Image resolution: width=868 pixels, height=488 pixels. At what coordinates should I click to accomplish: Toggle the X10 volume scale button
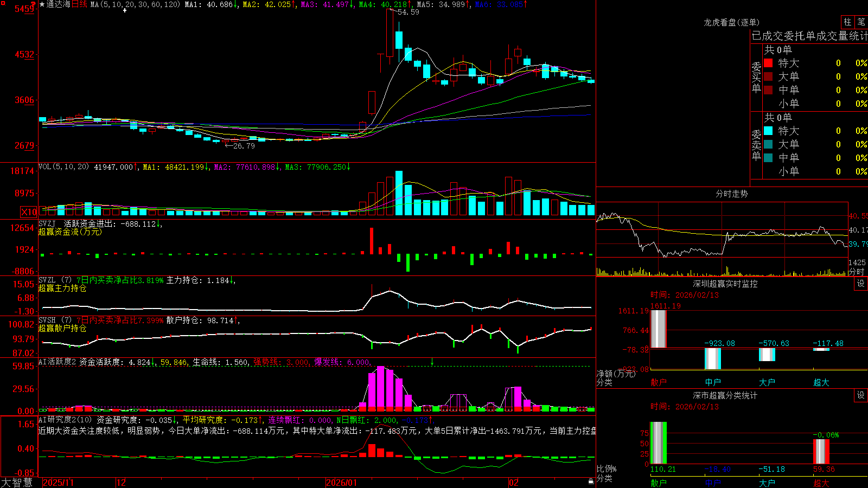pyautogui.click(x=29, y=212)
